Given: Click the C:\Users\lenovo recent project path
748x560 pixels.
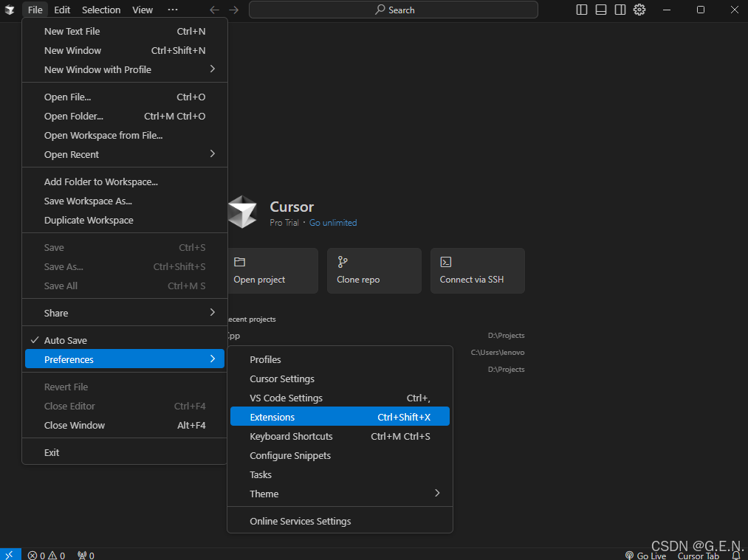Looking at the screenshot, I should (498, 353).
